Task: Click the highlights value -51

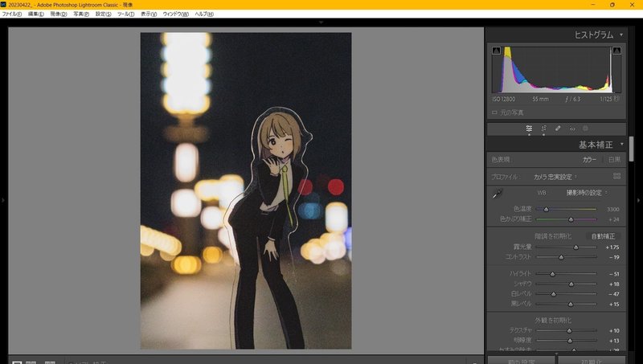Action: click(614, 274)
